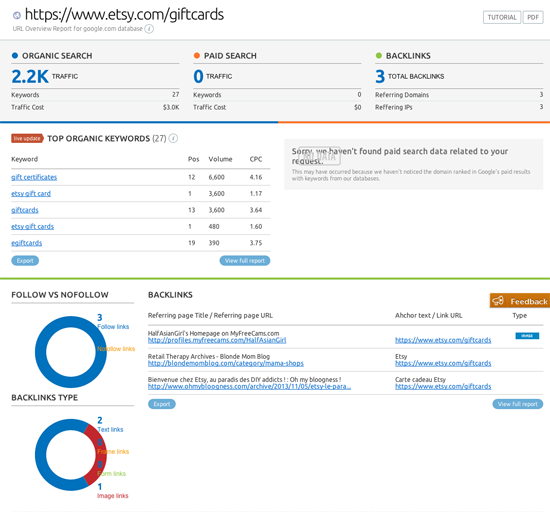Image resolution: width=550 pixels, height=515 pixels.
Task: Open the 'gift certificates' keyword
Action: pyautogui.click(x=34, y=177)
